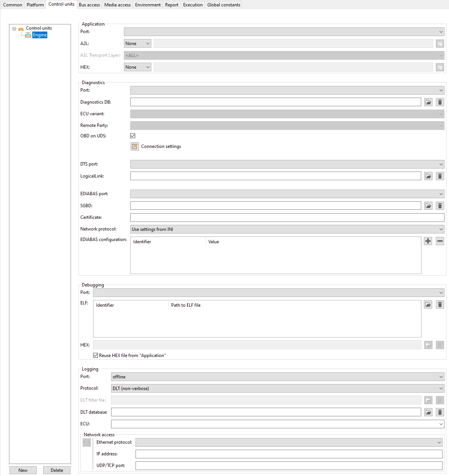The image size is (449, 476).
Task: Browse for Diagnostics DB file
Action: tap(428, 102)
